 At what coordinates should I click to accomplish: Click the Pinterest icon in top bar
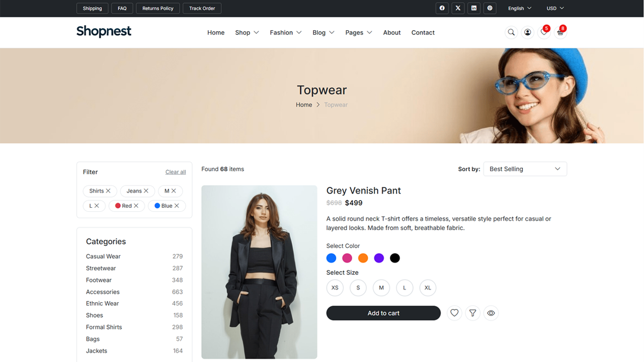(x=490, y=8)
